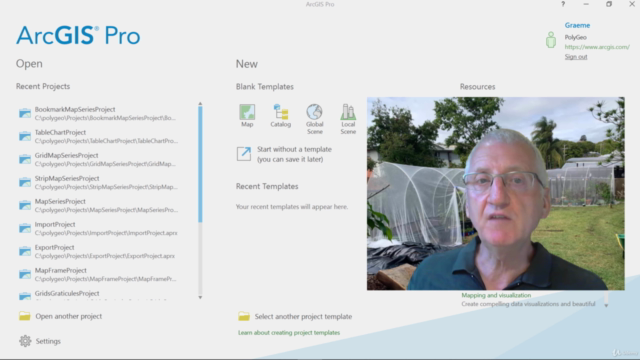The width and height of the screenshot is (640, 360).
Task: Restore down the ArcGIS Pro window
Action: pyautogui.click(x=609, y=4)
